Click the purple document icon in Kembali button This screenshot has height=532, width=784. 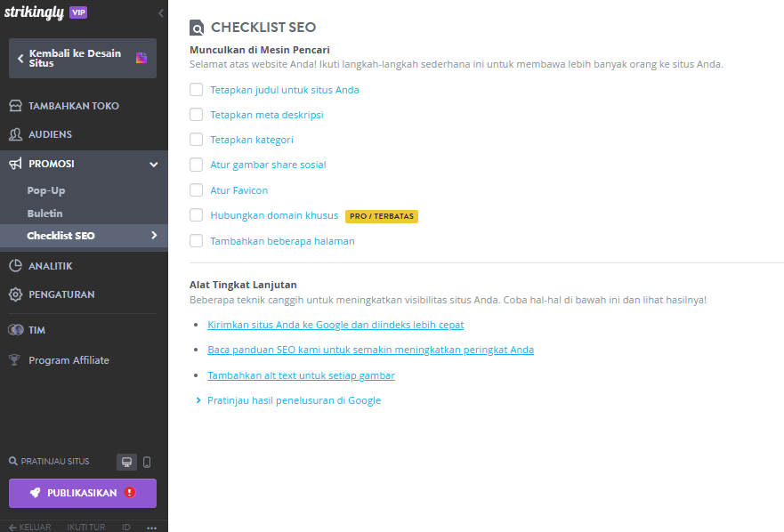[x=141, y=58]
